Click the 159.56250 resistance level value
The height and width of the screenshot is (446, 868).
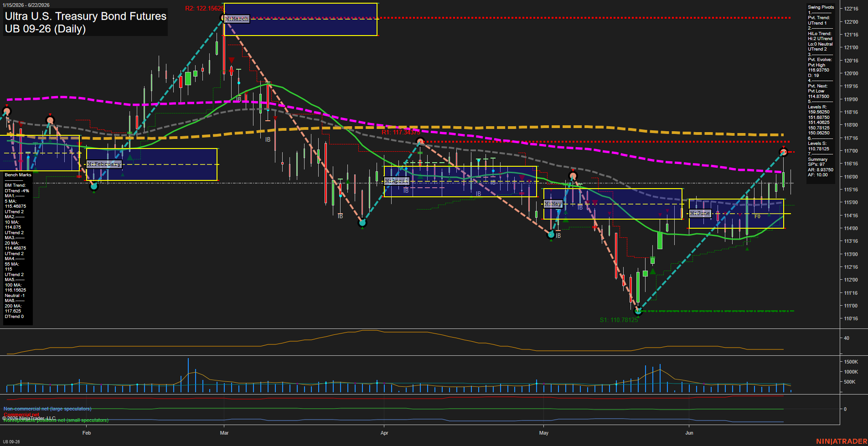(818, 112)
